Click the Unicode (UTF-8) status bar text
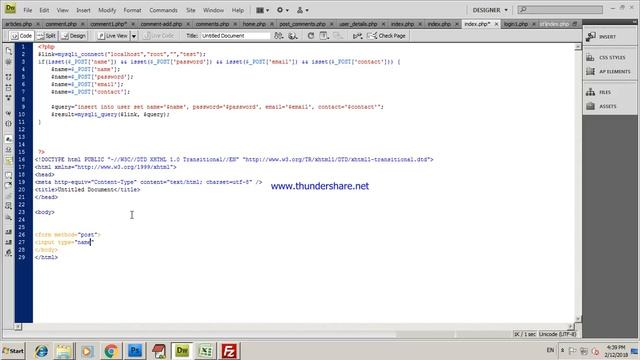 click(x=557, y=334)
